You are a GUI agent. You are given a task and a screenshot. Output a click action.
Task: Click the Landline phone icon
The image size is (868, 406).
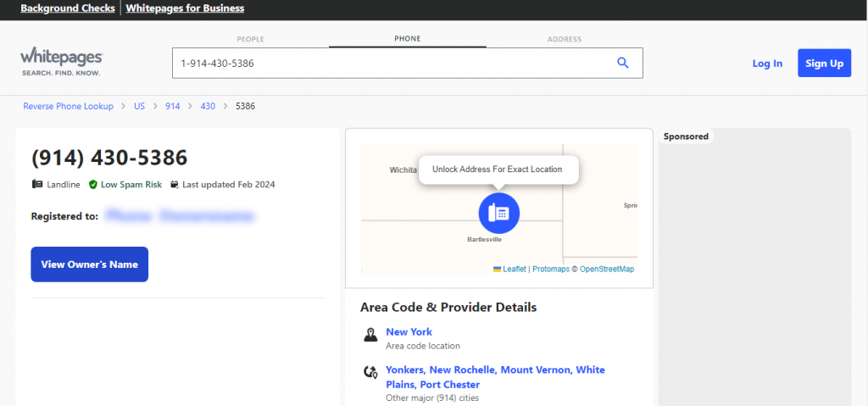click(x=37, y=185)
